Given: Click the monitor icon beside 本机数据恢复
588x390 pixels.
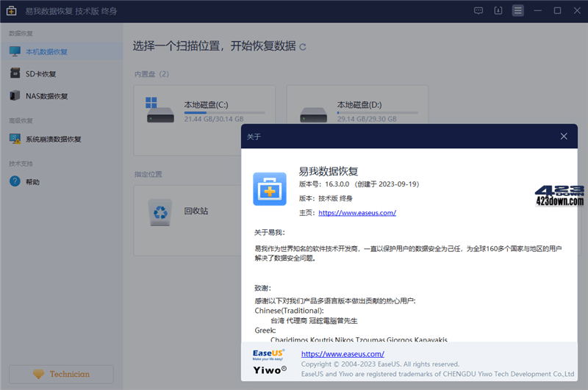Looking at the screenshot, I should [15, 51].
